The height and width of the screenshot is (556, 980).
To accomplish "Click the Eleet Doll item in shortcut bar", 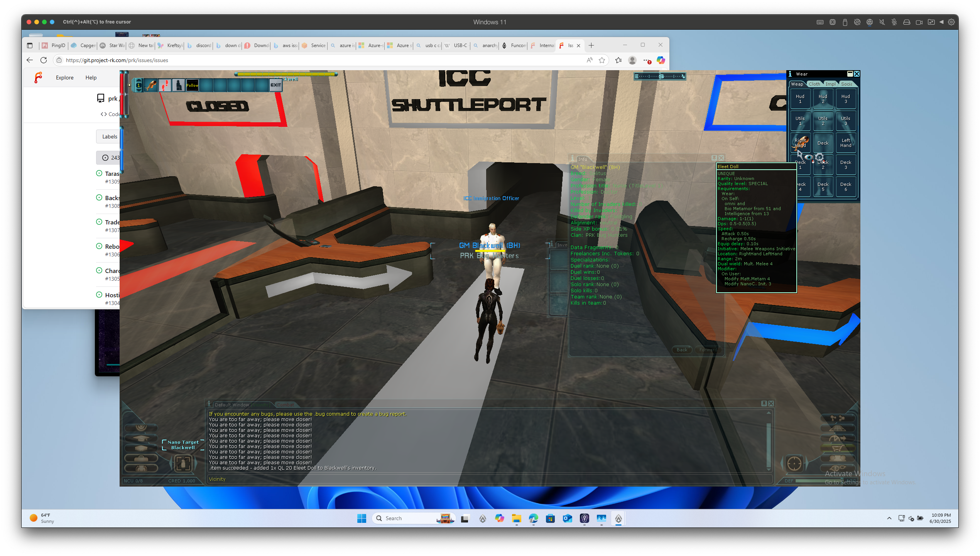I will (151, 85).
